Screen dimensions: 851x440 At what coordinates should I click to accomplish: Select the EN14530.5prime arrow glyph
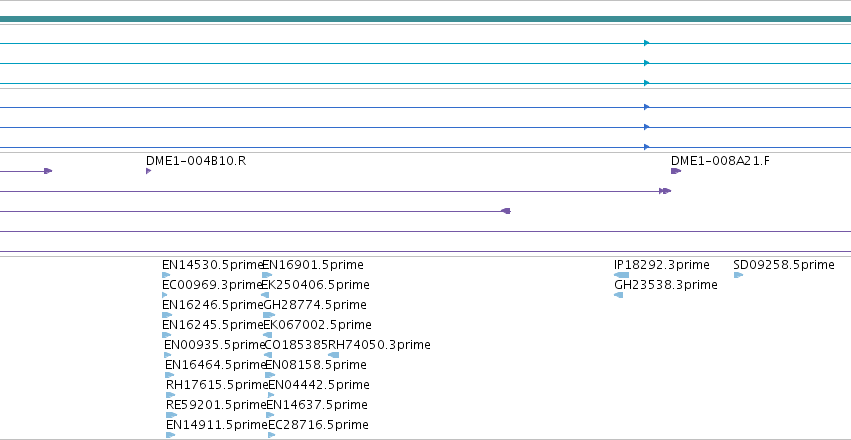[166, 275]
